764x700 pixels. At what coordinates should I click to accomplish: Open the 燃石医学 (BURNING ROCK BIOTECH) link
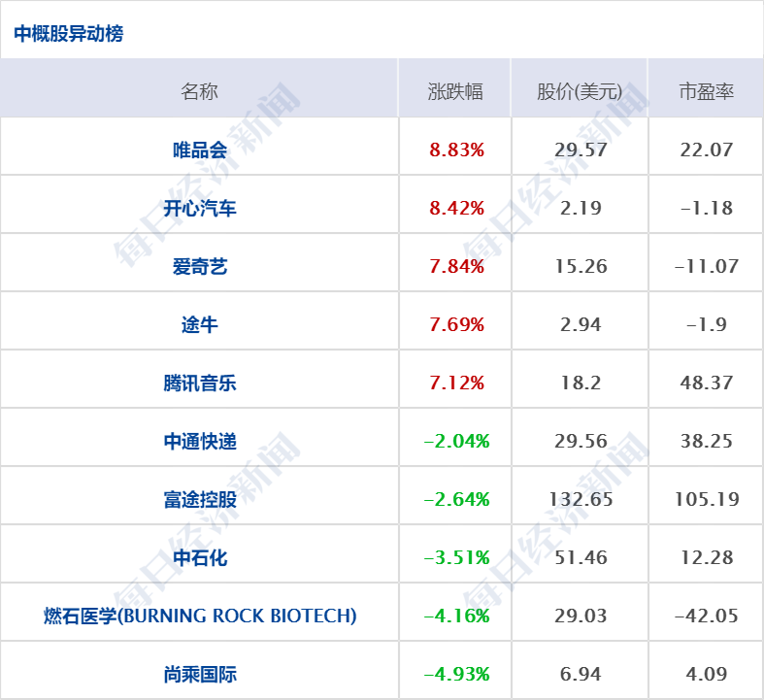(200, 616)
